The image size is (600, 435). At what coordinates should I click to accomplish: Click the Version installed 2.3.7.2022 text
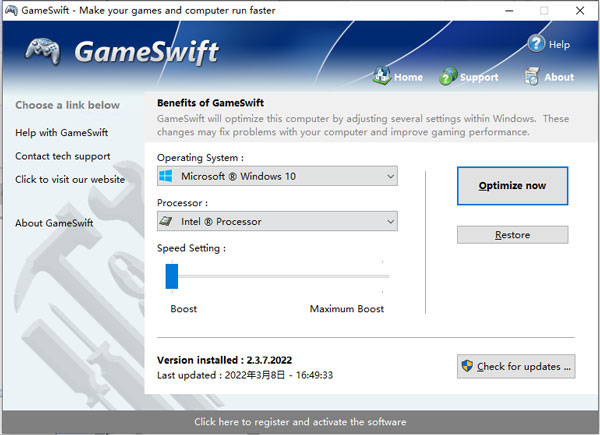[x=224, y=360]
